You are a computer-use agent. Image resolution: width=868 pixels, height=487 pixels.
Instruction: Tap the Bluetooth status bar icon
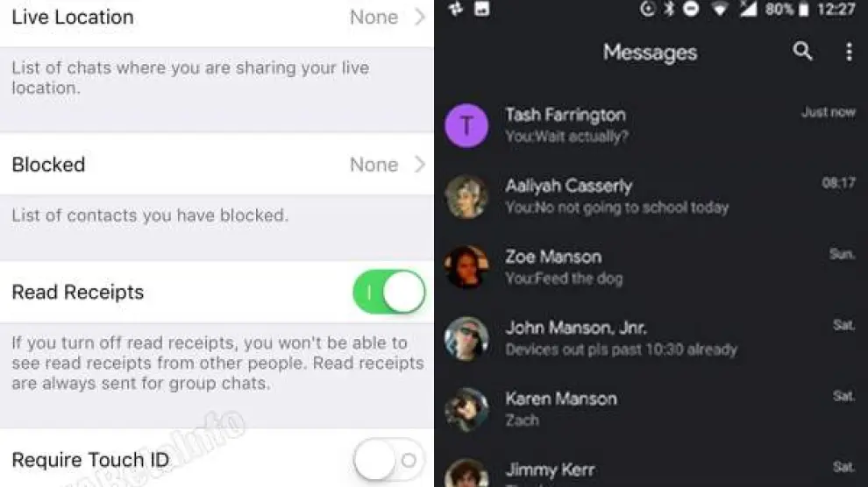pyautogui.click(x=669, y=9)
